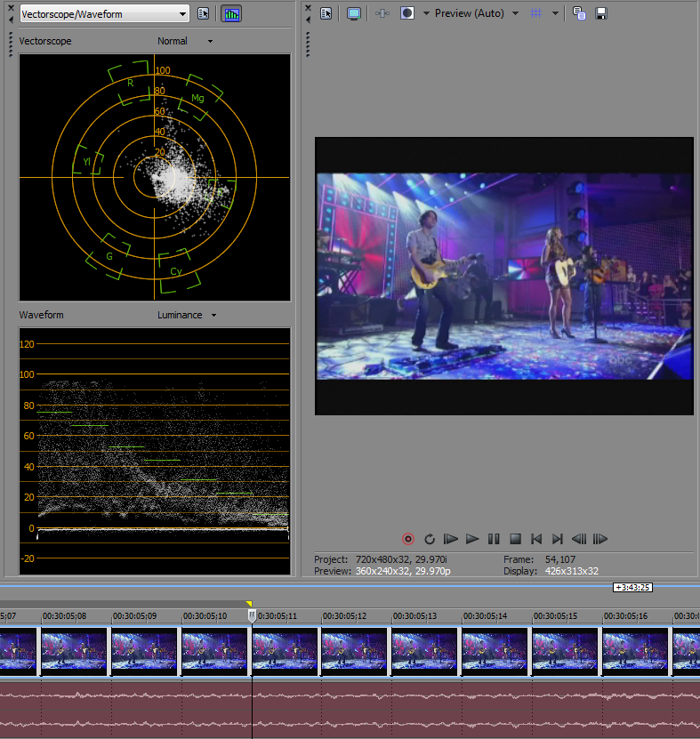Copy the preview snapshot to clipboard

coord(579,13)
